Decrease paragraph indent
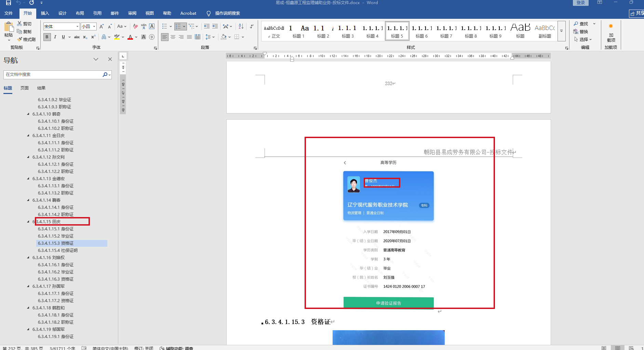 pos(207,26)
